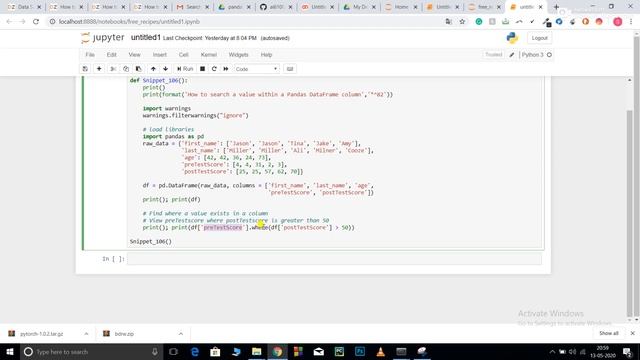Click the translate page icon in address bar

click(449, 22)
